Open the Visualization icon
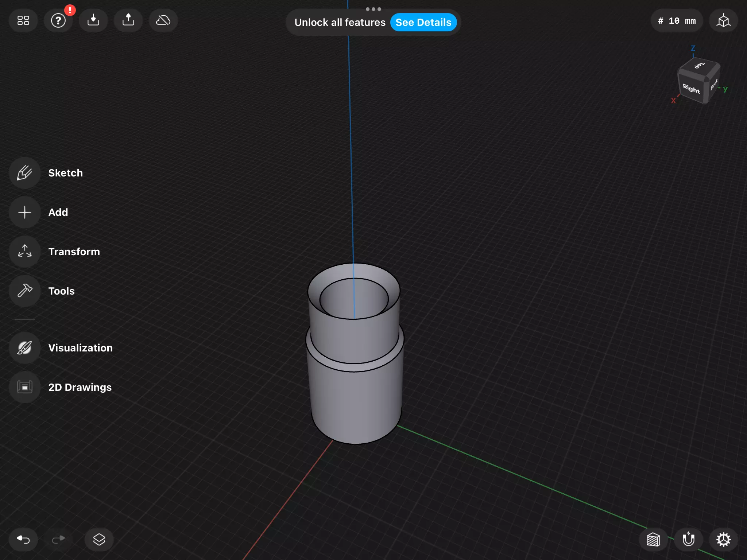Viewport: 747px width, 560px height. tap(25, 348)
